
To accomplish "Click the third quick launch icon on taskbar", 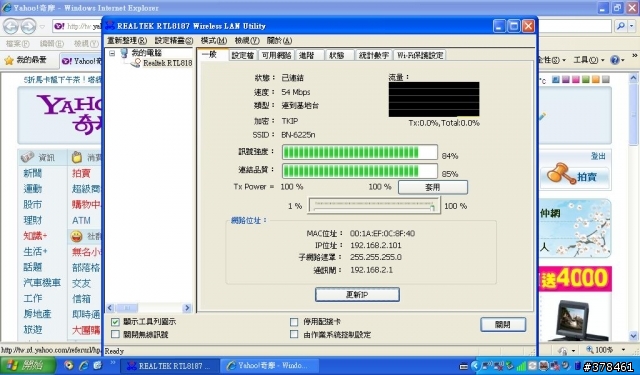I will pyautogui.click(x=98, y=365).
